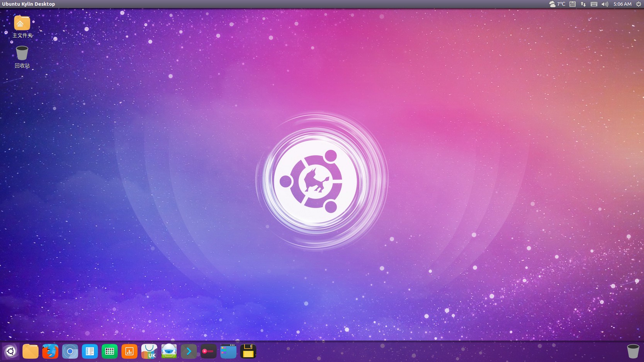
Task: Open the green spreadsheet application
Action: (110, 351)
